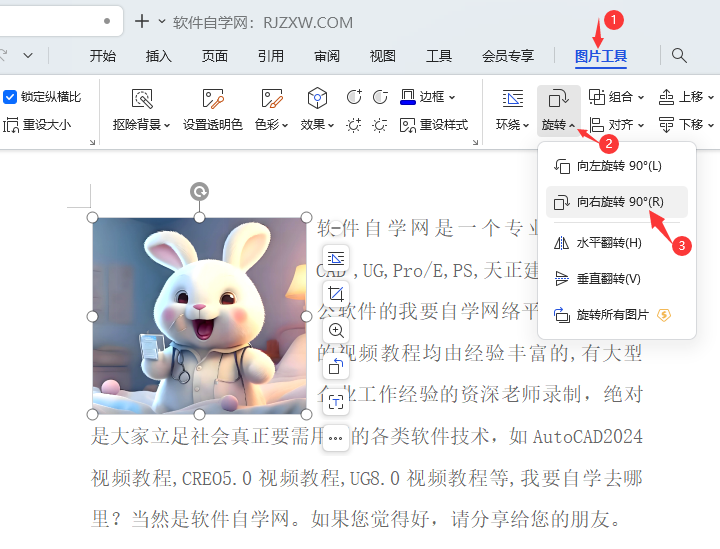Viewport: 720px width, 549px height.
Task: Click 重设样式 button
Action: pyautogui.click(x=433, y=125)
